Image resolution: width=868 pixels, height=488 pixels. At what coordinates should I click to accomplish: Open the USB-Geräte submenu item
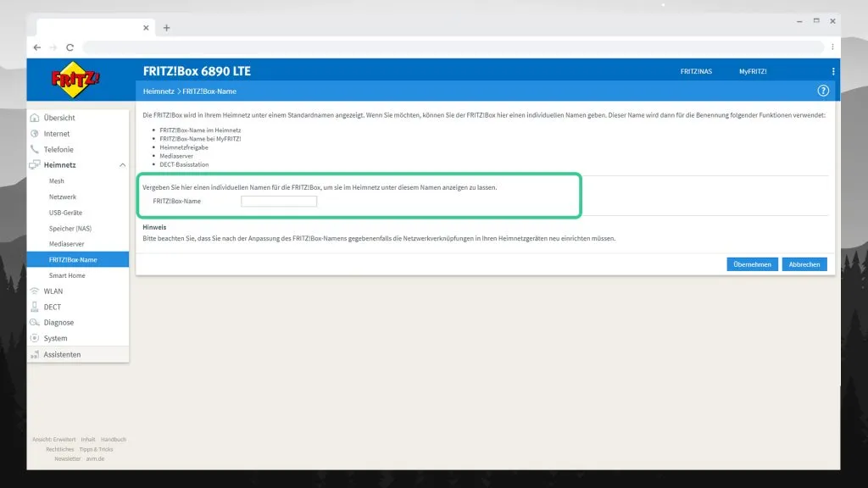(x=65, y=213)
